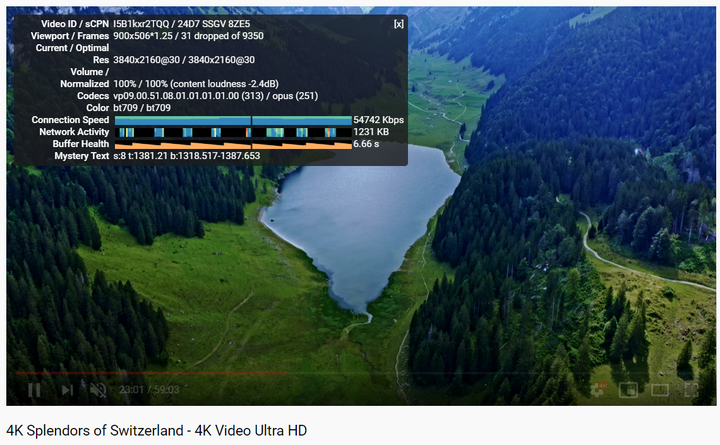Skip to the next video
Screen dimensions: 720x445
point(68,390)
